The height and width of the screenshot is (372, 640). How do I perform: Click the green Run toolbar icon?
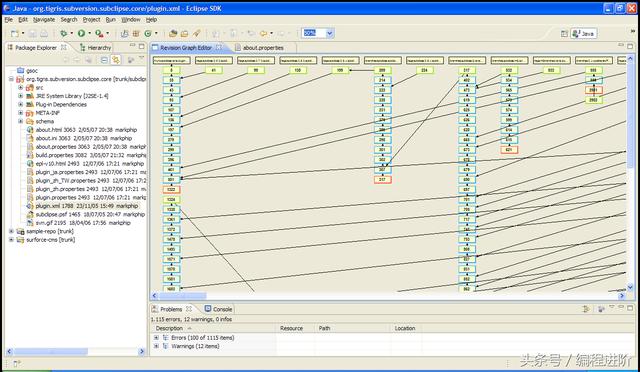pos(81,33)
